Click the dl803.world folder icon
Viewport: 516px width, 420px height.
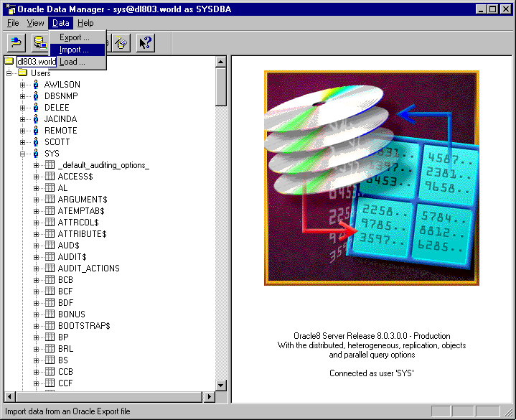(9, 61)
